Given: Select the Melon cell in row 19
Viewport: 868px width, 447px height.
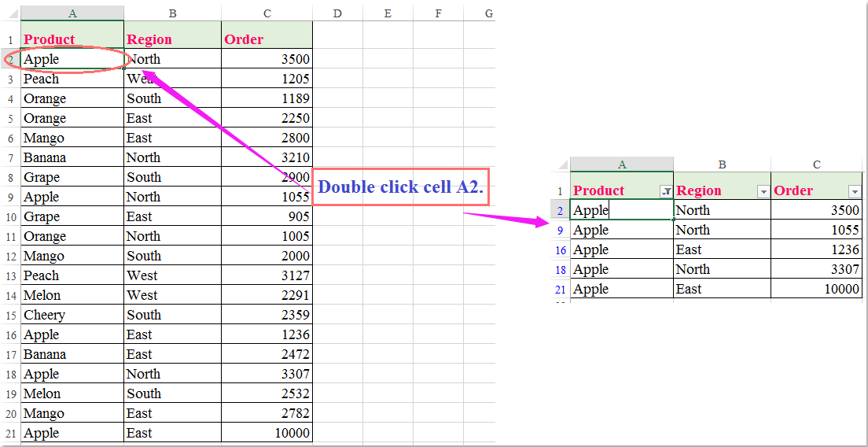Looking at the screenshot, I should coord(72,393).
